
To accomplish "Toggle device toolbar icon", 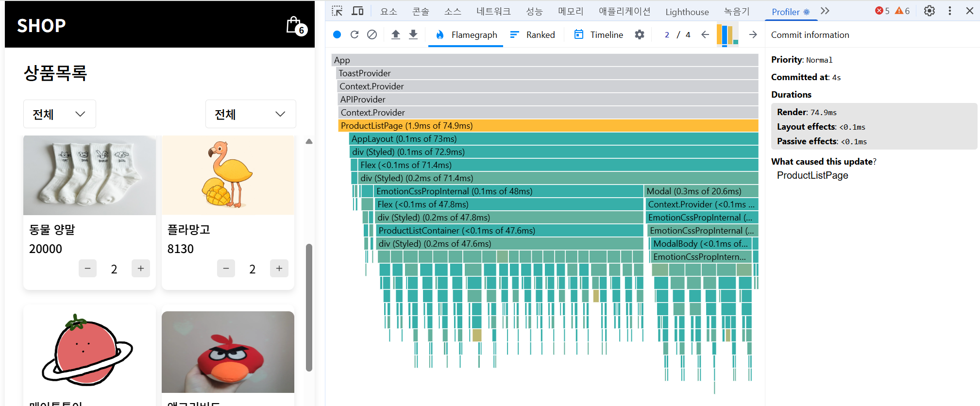I will point(357,11).
